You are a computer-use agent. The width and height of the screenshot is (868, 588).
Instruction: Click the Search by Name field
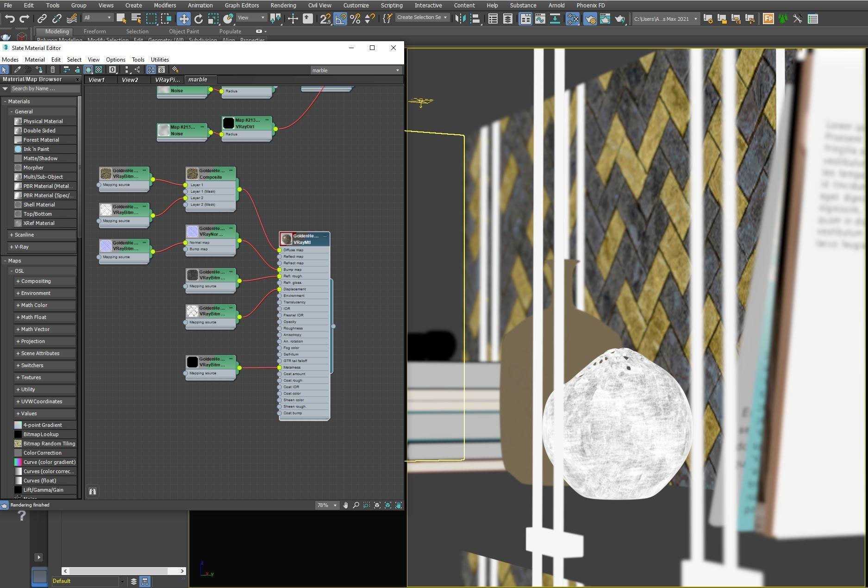pos(45,88)
